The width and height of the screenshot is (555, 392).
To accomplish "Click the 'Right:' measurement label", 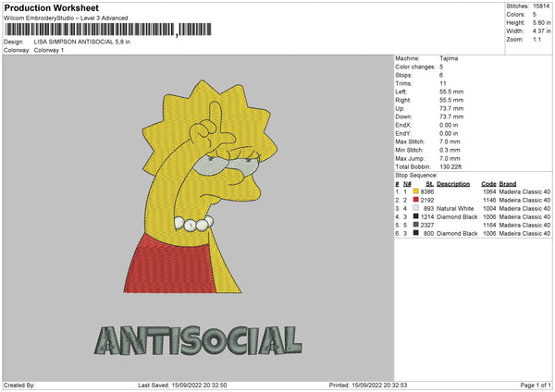I will click(402, 100).
